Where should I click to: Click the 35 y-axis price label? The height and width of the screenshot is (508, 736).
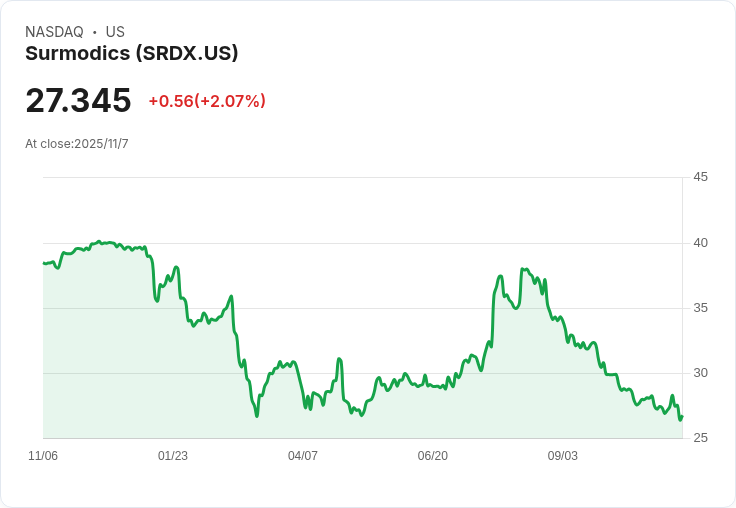pyautogui.click(x=700, y=308)
